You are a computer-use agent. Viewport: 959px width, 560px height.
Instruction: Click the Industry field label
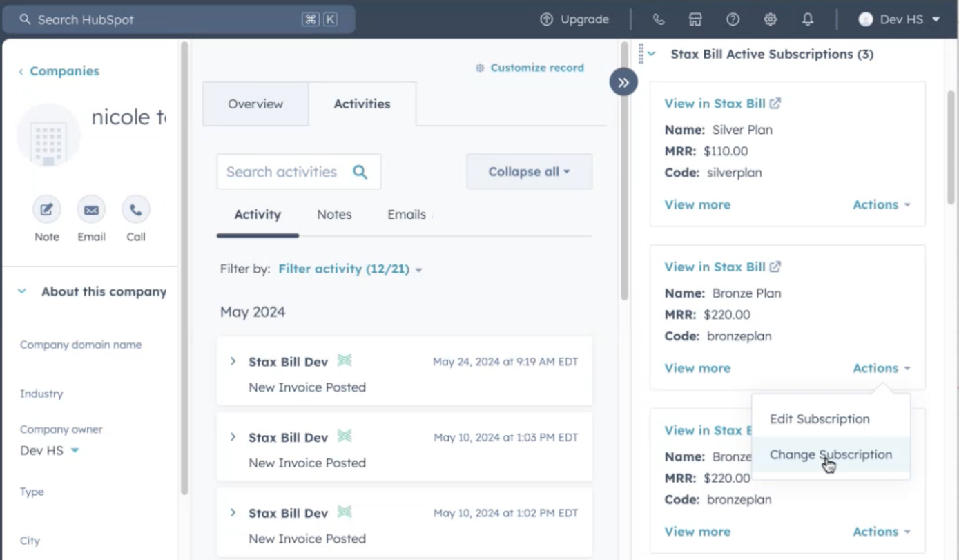click(41, 394)
